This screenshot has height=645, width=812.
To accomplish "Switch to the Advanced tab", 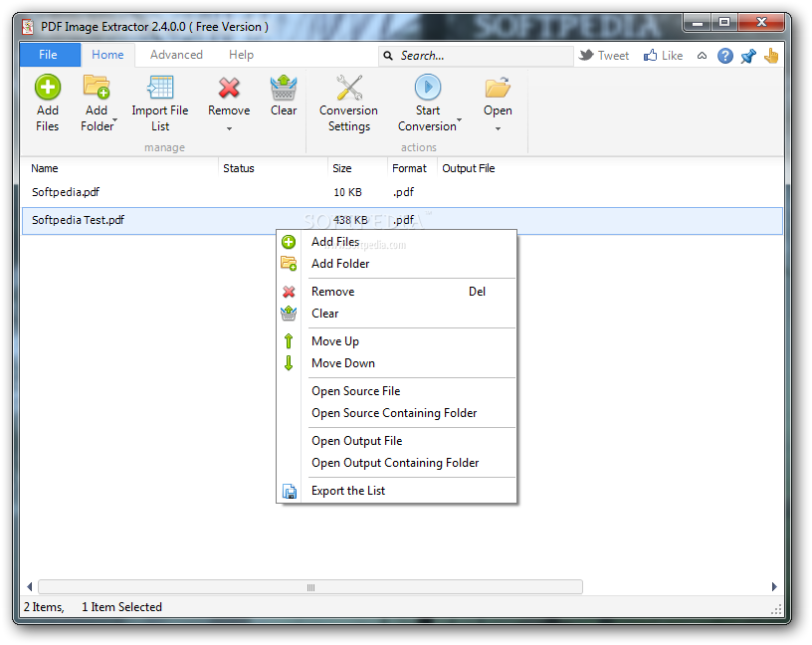I will coord(176,55).
